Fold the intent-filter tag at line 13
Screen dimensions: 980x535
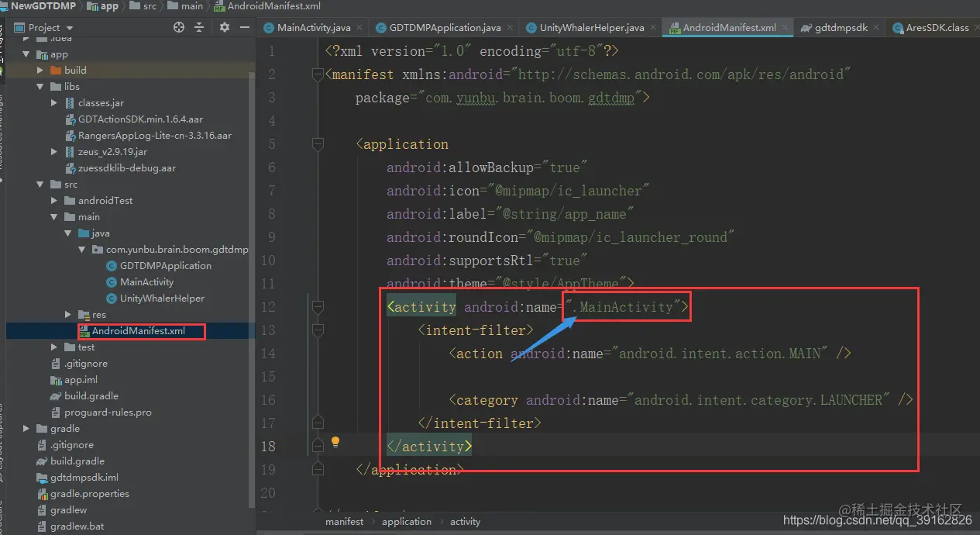click(317, 330)
